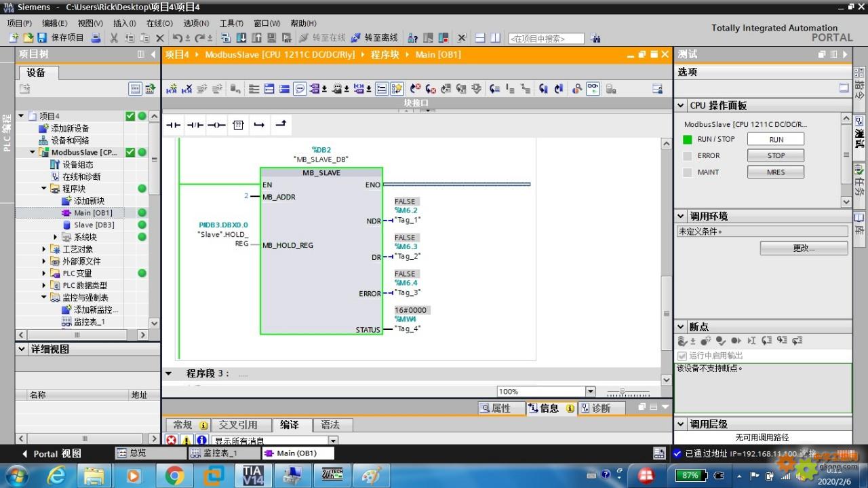The image size is (868, 488).
Task: Click the undo arrow icon
Action: [x=177, y=38]
